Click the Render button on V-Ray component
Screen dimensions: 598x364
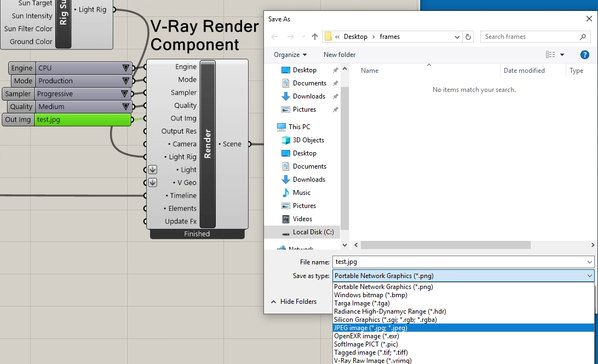(x=208, y=144)
